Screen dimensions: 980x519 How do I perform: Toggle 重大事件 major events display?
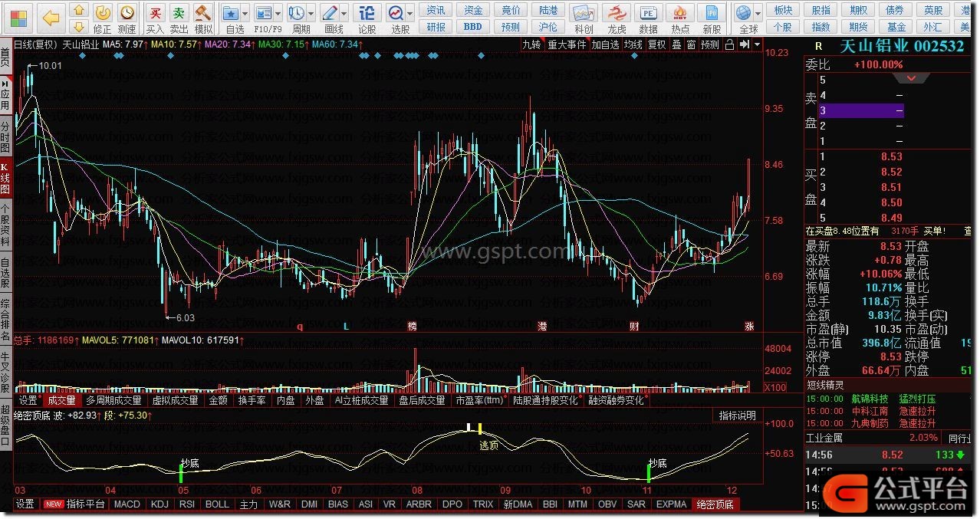(x=567, y=44)
